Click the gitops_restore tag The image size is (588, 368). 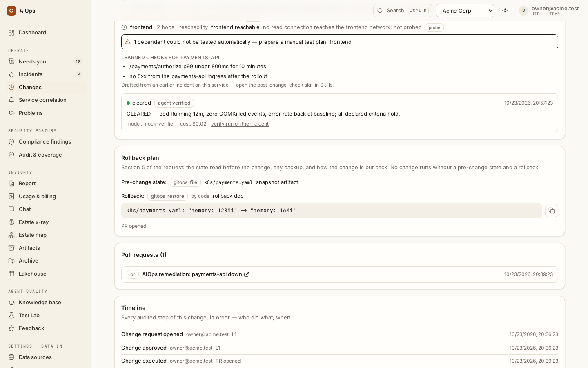click(167, 196)
